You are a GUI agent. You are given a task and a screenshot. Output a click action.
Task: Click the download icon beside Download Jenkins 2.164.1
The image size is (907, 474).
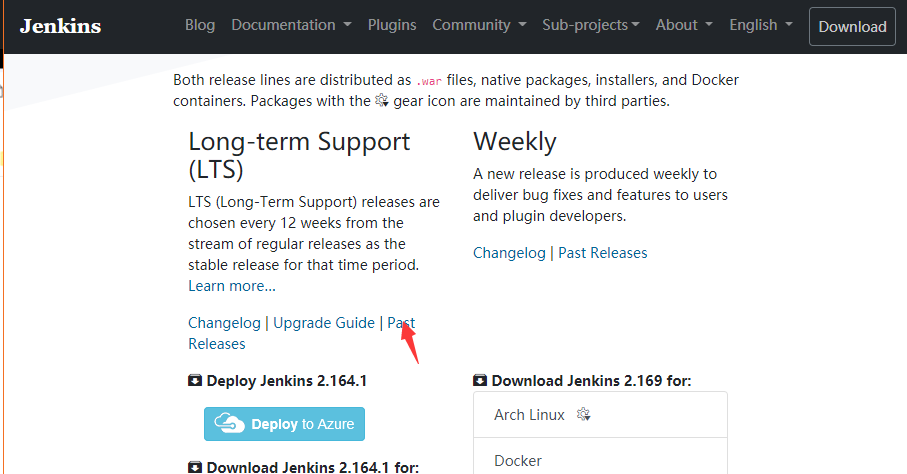pyautogui.click(x=195, y=468)
